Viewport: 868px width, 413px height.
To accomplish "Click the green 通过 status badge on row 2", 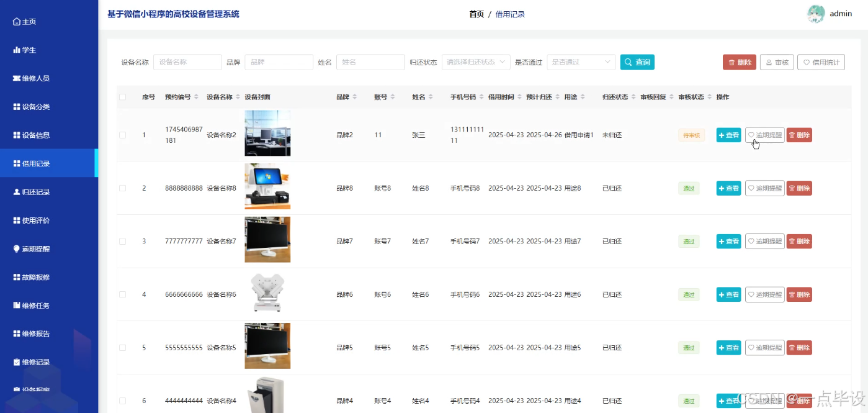I will pos(689,188).
